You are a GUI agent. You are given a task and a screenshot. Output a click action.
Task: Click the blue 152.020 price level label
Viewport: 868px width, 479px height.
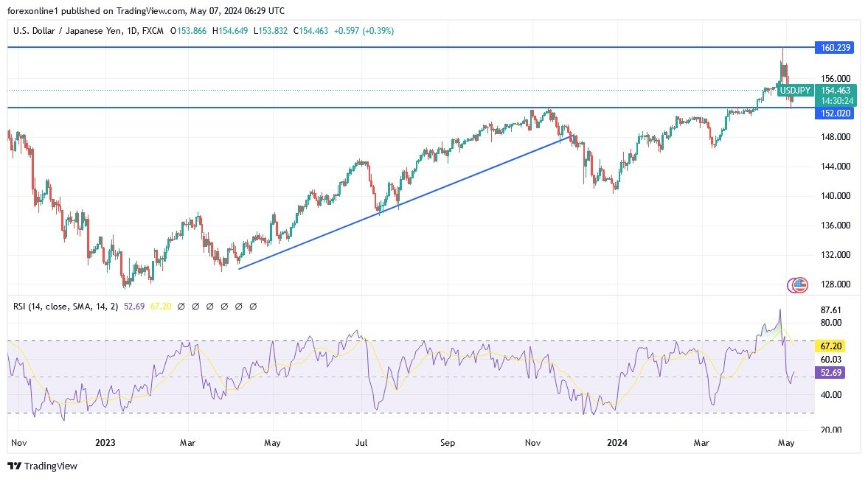834,113
